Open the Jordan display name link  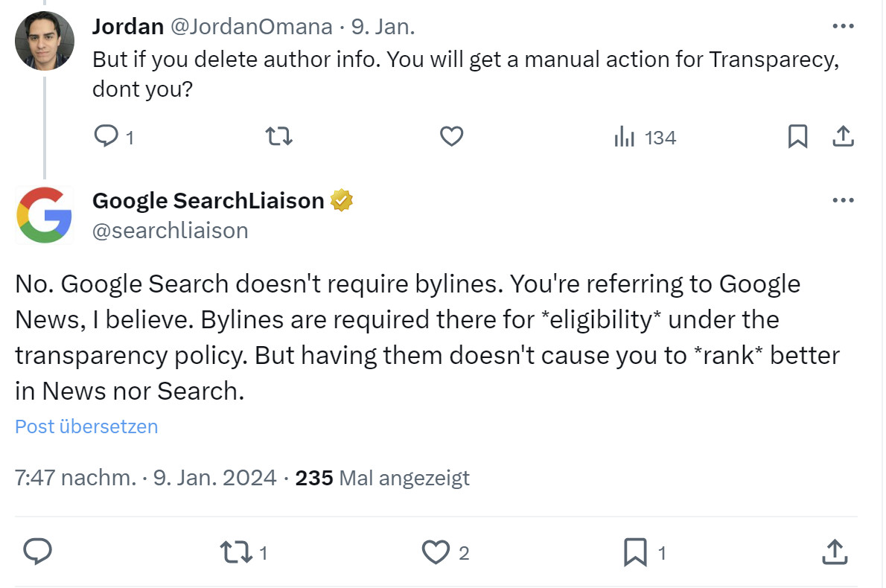(x=127, y=27)
